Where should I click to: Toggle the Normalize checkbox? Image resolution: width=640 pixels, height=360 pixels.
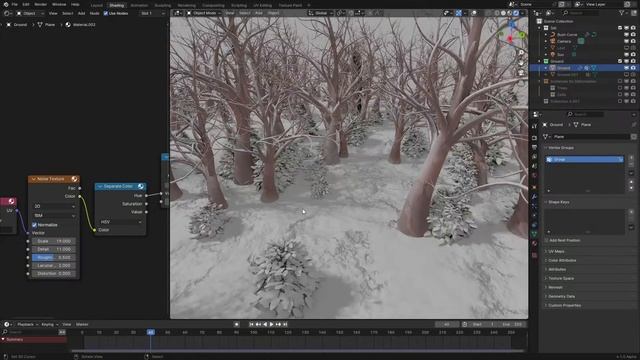point(35,225)
